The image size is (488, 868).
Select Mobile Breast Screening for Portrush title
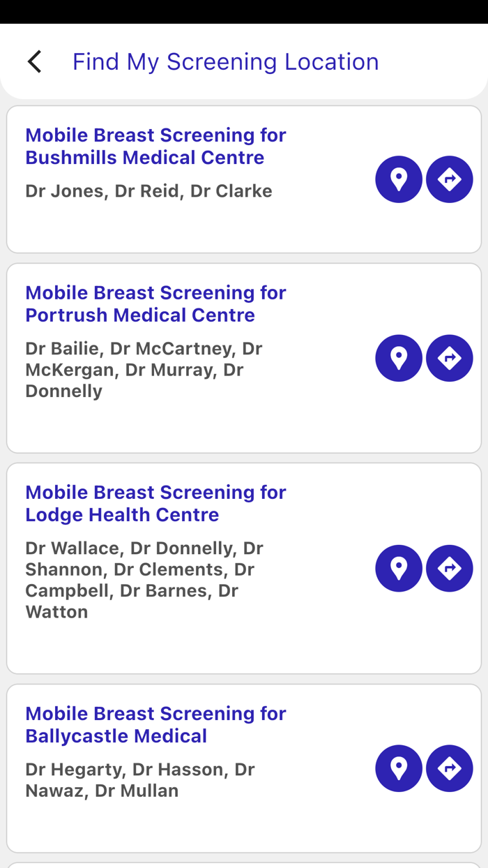pos(155,304)
